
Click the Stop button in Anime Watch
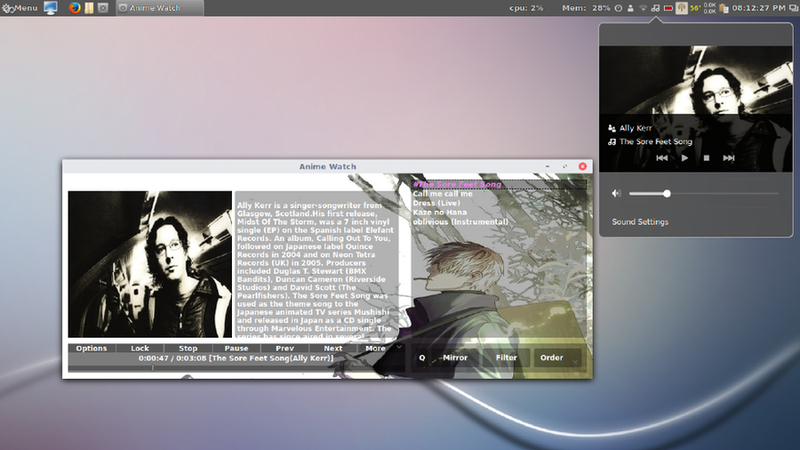pyautogui.click(x=188, y=348)
